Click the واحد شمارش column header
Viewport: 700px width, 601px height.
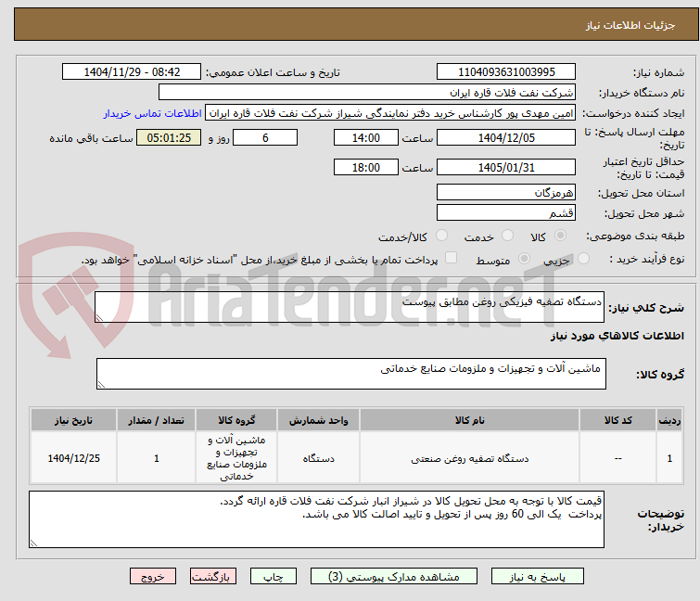coord(318,420)
